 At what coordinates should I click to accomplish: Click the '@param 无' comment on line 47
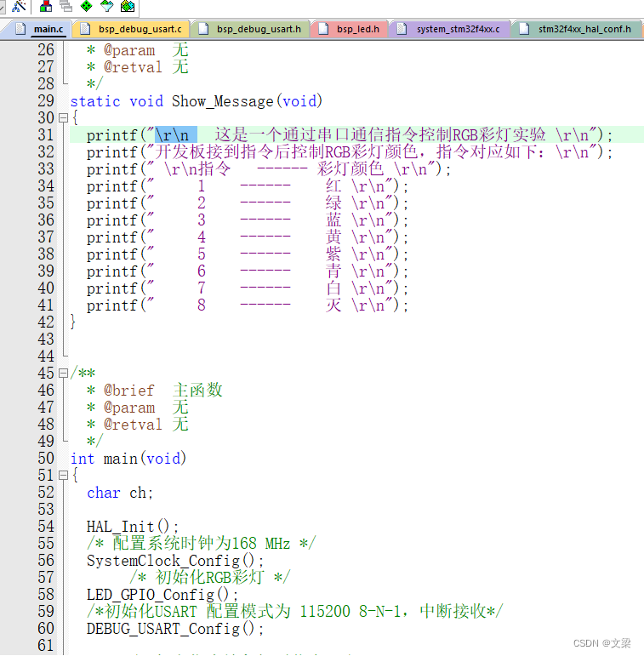138,408
